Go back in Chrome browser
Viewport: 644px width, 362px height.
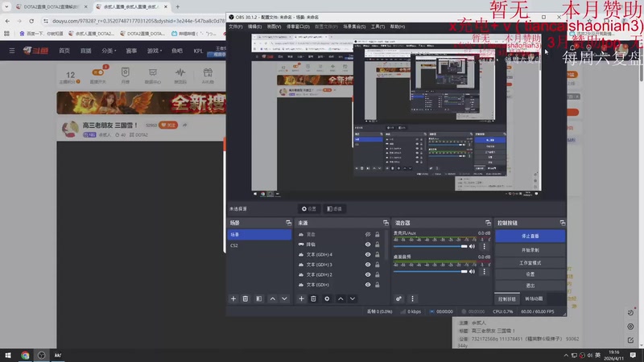click(x=7, y=21)
